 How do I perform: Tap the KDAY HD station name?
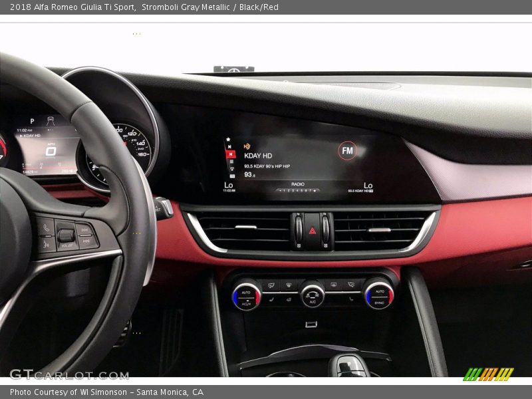(258, 156)
